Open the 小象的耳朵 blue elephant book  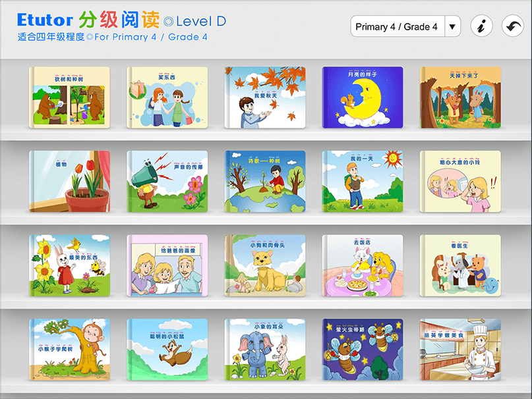tap(265, 350)
